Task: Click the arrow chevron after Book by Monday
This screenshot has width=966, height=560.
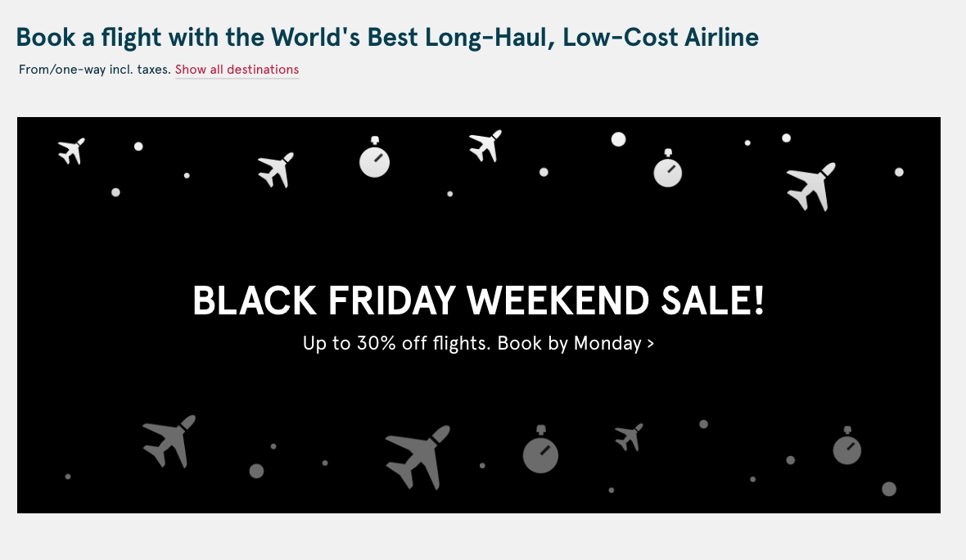Action: click(651, 344)
